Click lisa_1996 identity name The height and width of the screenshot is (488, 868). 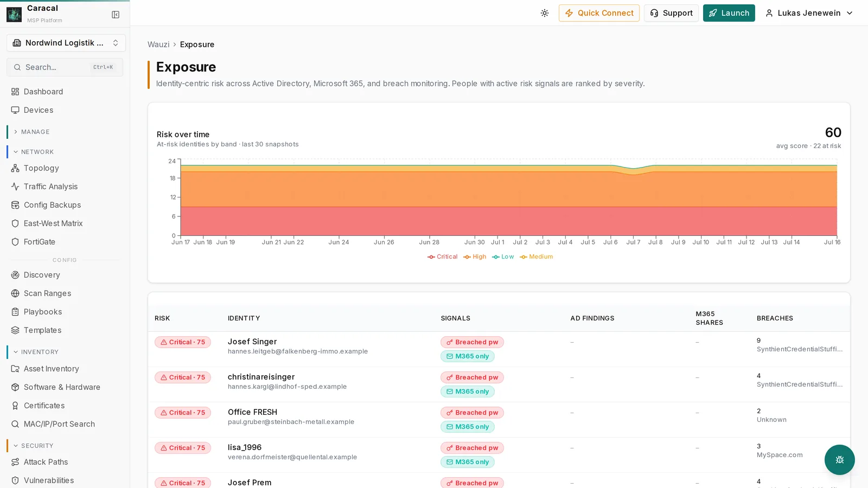[245, 447]
